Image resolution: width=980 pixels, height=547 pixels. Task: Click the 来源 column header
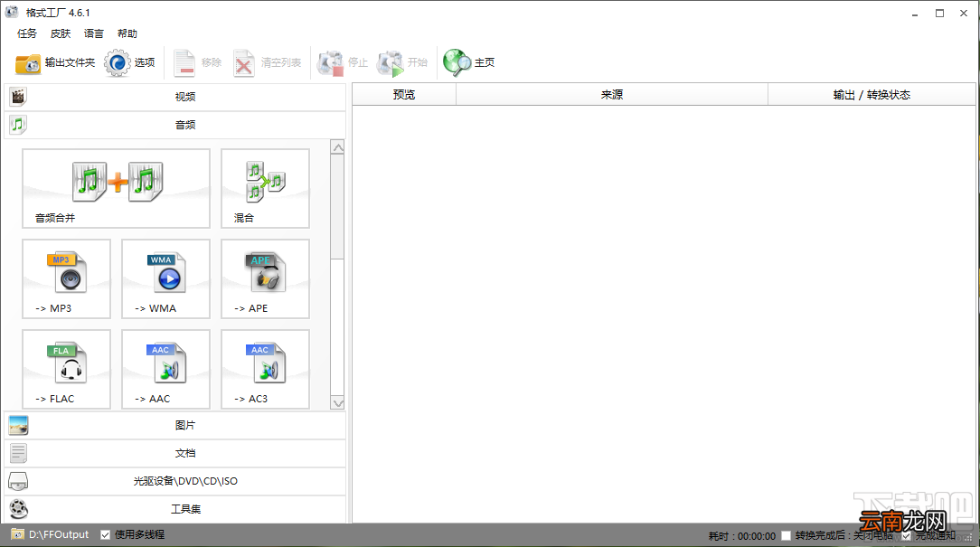pos(612,94)
